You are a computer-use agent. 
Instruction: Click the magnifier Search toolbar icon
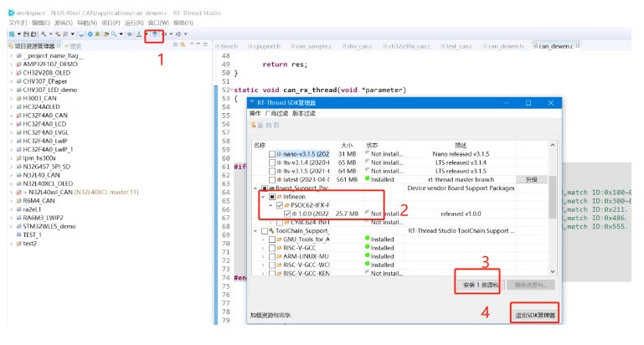click(x=114, y=34)
